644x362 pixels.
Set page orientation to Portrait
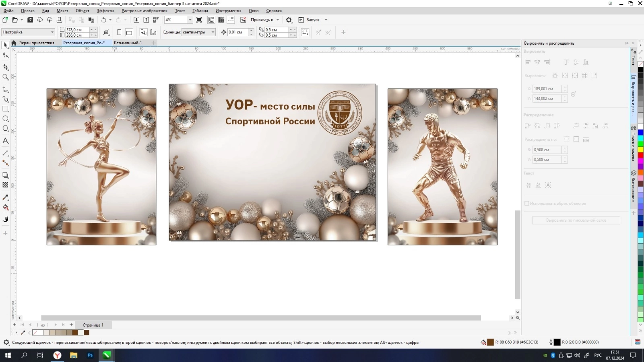click(119, 32)
